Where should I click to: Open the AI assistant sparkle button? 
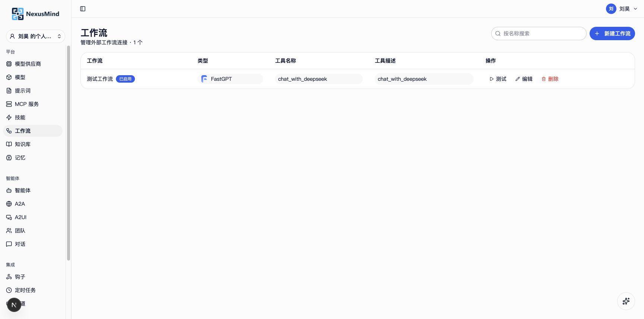click(626, 301)
